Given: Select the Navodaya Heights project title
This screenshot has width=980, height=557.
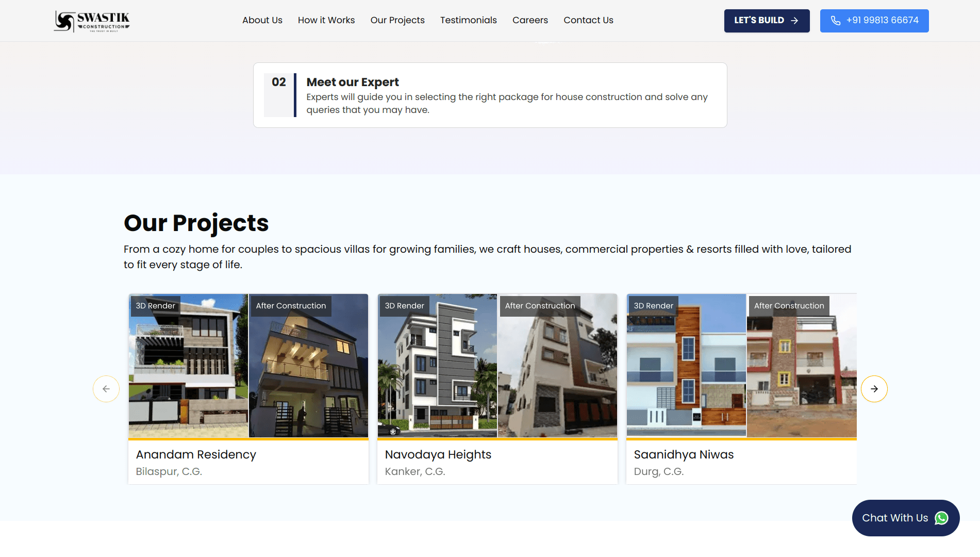Looking at the screenshot, I should click(438, 454).
